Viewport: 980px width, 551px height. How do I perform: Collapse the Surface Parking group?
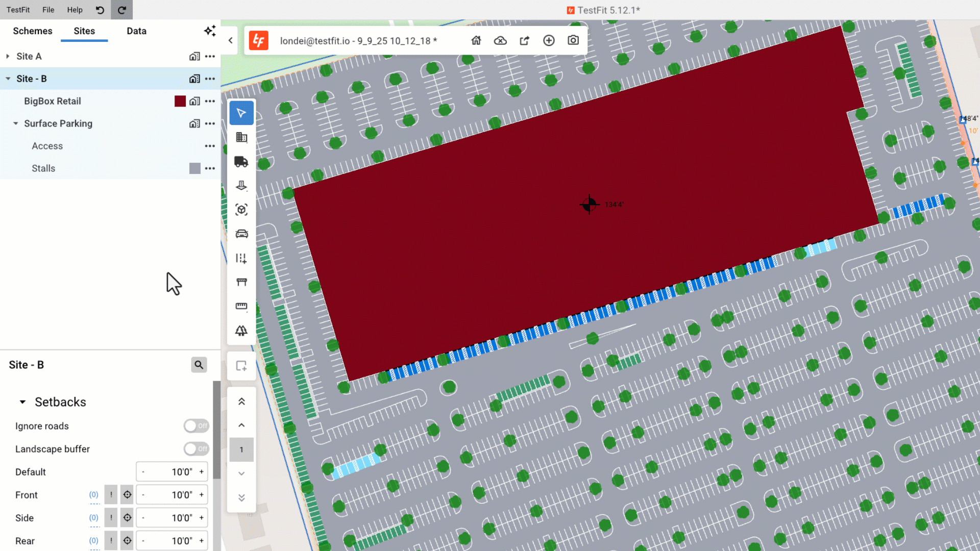click(16, 123)
